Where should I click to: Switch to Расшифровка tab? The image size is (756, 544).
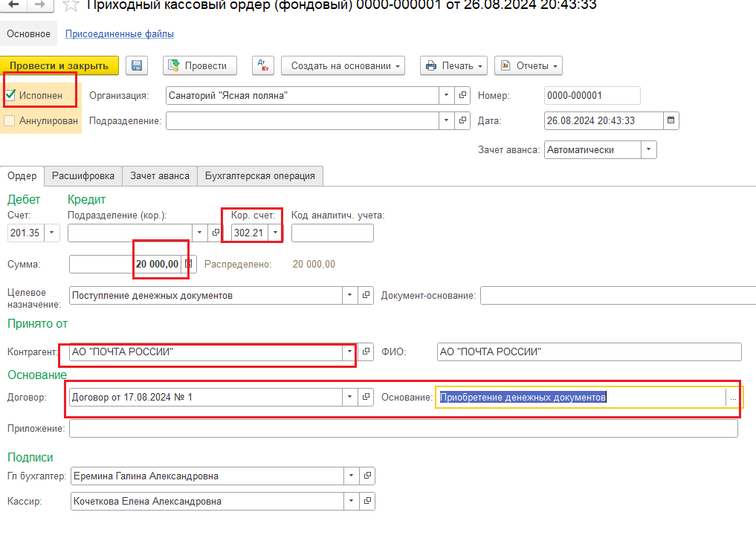click(83, 176)
